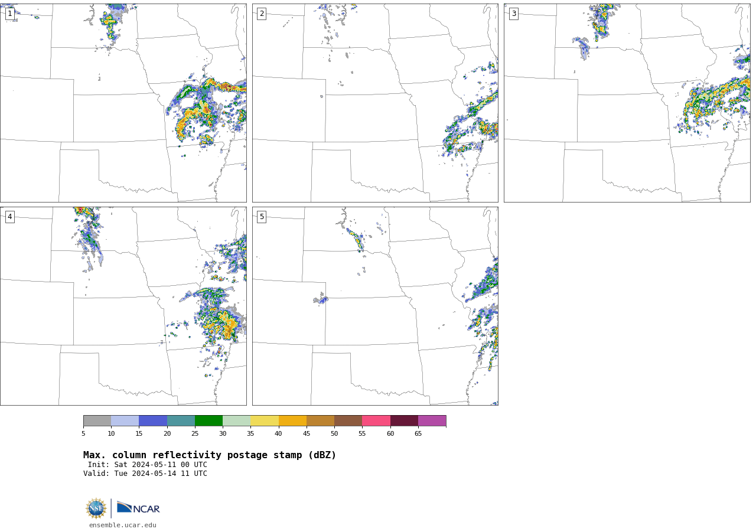Click the pale green 30-35 dBZ swatch
Viewport: 756px width, 532px height.
236,421
